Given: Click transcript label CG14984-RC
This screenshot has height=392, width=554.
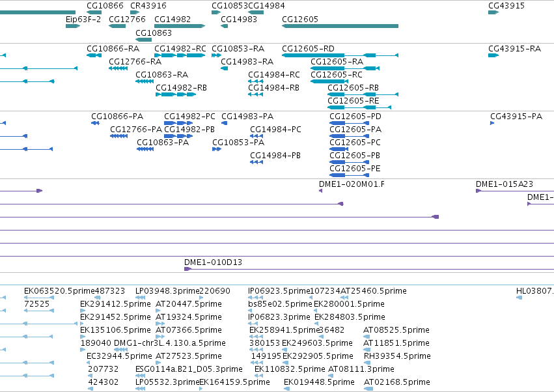Looking at the screenshot, I should coord(274,75).
